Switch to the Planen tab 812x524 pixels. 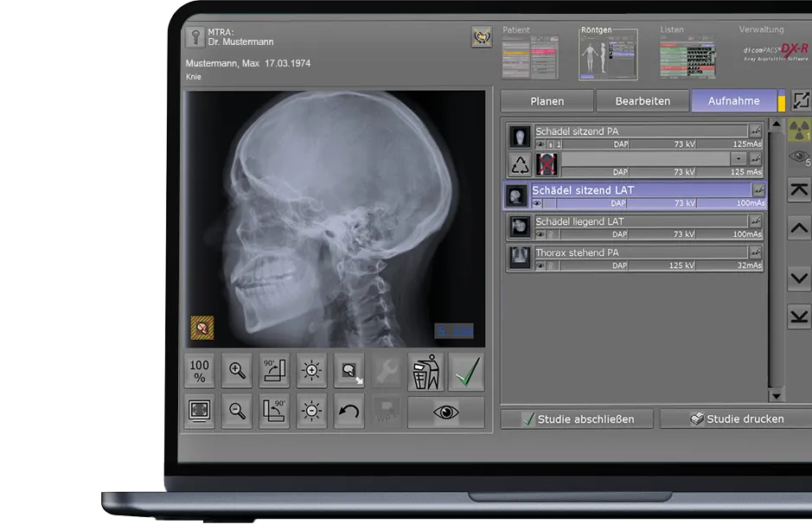547,101
